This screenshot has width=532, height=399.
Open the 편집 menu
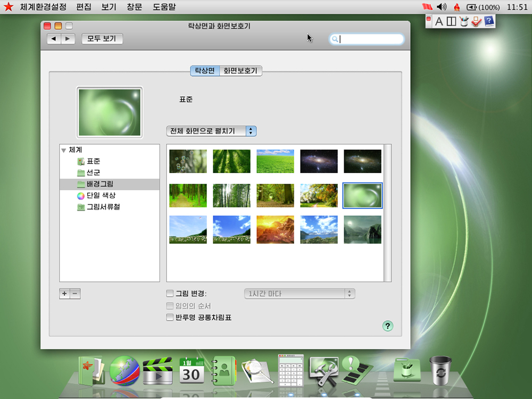pyautogui.click(x=84, y=7)
